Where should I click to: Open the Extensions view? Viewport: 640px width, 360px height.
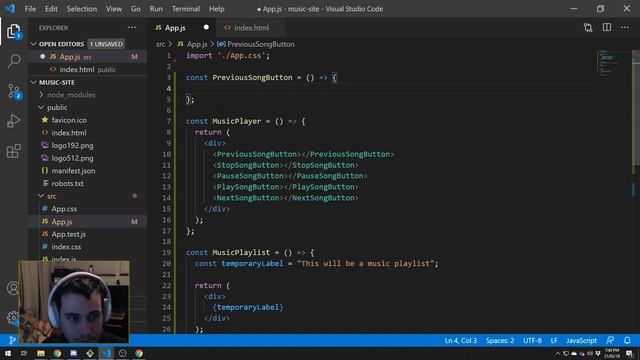13,151
